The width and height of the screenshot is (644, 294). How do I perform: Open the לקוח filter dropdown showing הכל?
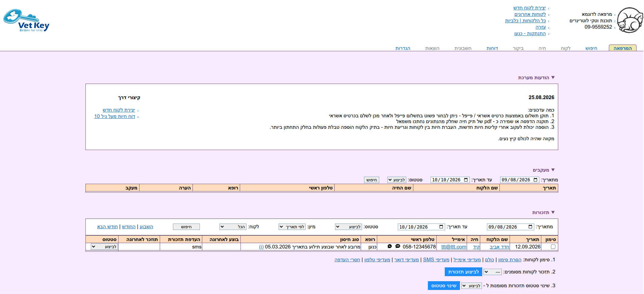click(x=233, y=227)
